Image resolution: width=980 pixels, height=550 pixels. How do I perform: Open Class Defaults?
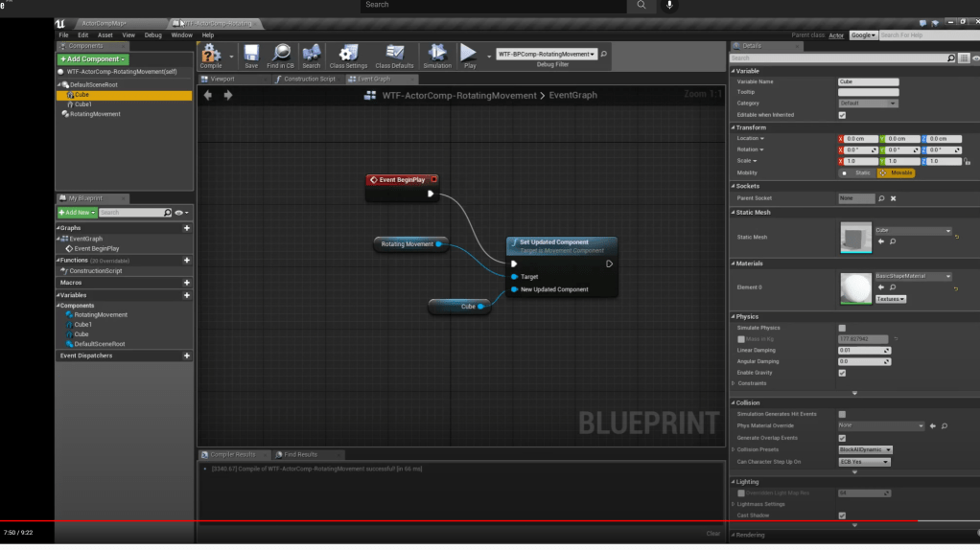pyautogui.click(x=394, y=55)
